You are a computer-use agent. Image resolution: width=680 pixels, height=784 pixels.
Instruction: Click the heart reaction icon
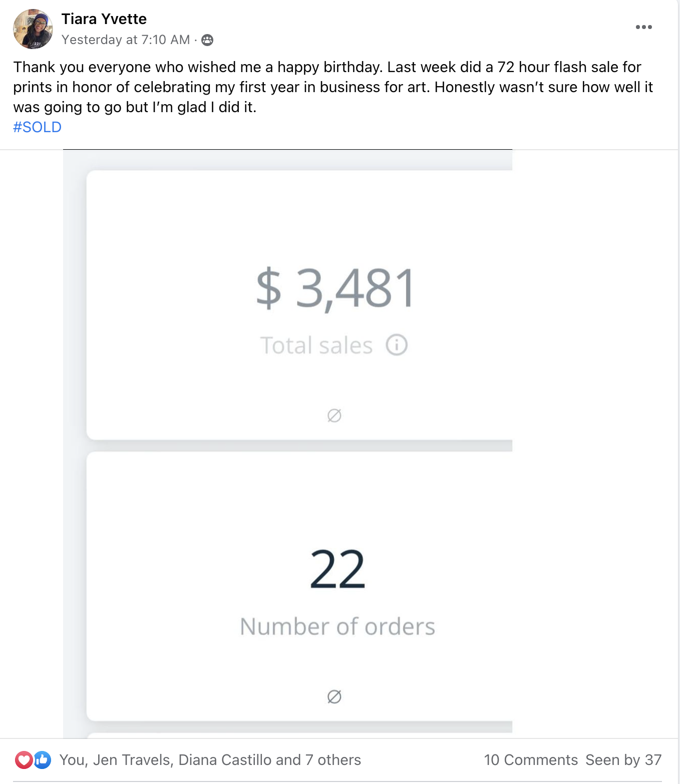pos(24,760)
